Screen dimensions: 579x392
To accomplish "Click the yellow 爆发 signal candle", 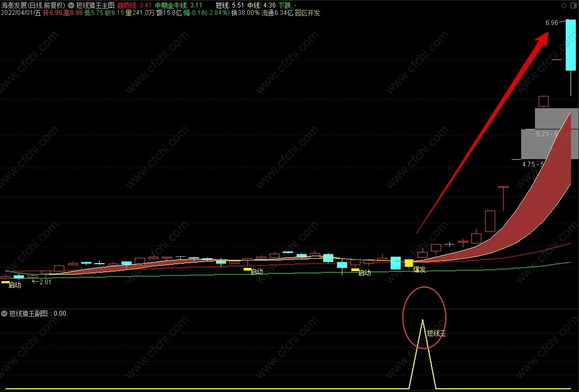I will (409, 263).
